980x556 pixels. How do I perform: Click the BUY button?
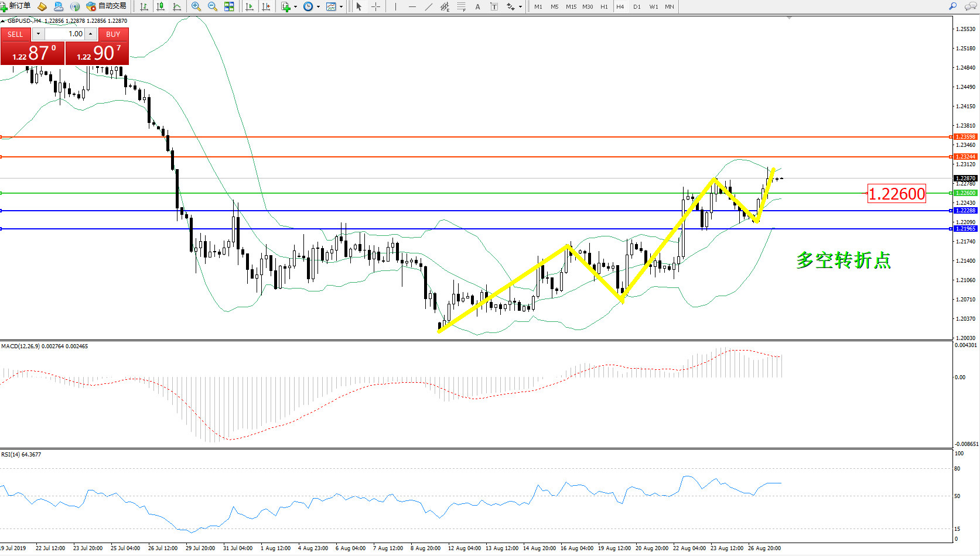tap(113, 35)
